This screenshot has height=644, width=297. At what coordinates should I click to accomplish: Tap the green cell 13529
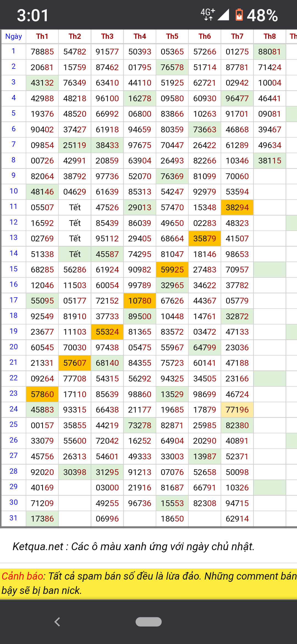click(172, 394)
